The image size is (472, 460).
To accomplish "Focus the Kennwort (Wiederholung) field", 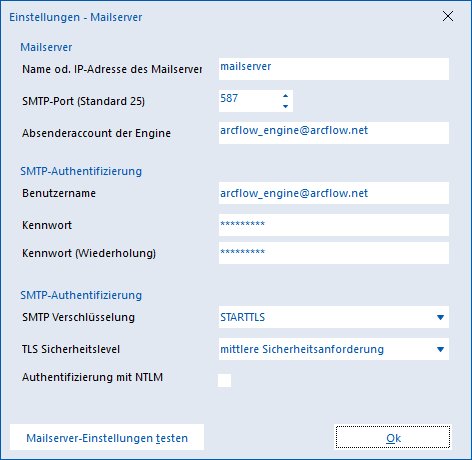I will coord(334,253).
